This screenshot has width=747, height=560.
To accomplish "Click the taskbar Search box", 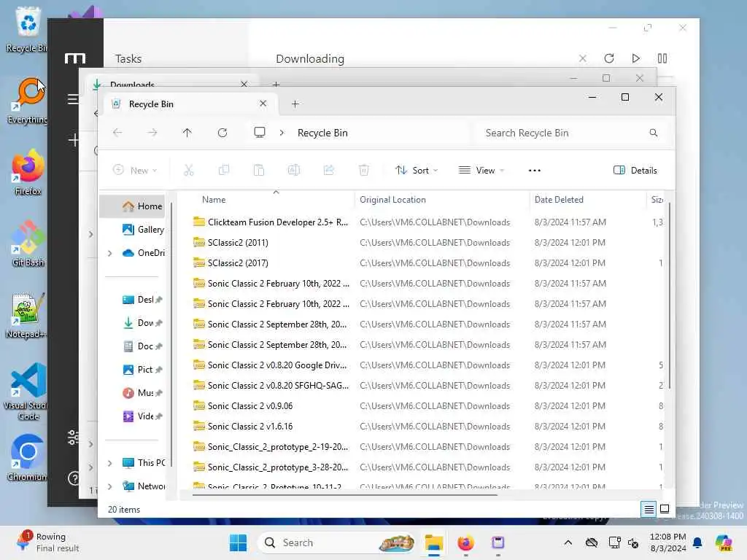I will pos(336,542).
